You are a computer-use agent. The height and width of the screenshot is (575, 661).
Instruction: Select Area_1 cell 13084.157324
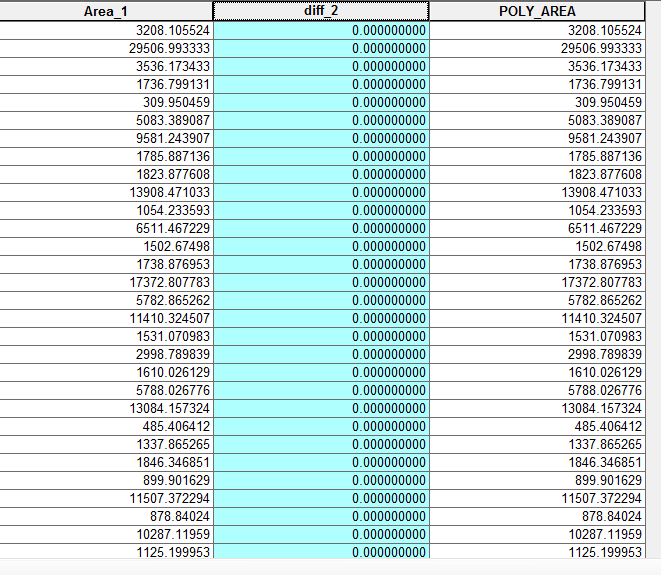106,408
